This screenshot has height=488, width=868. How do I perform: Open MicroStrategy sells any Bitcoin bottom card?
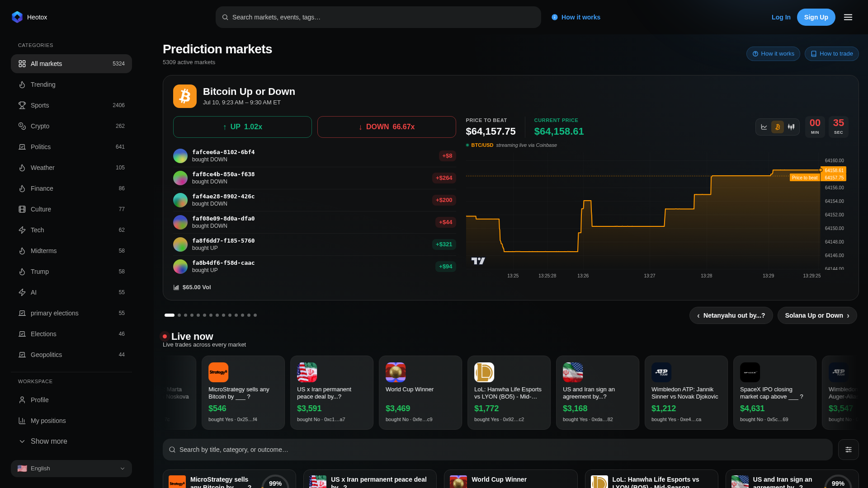pyautogui.click(x=229, y=479)
